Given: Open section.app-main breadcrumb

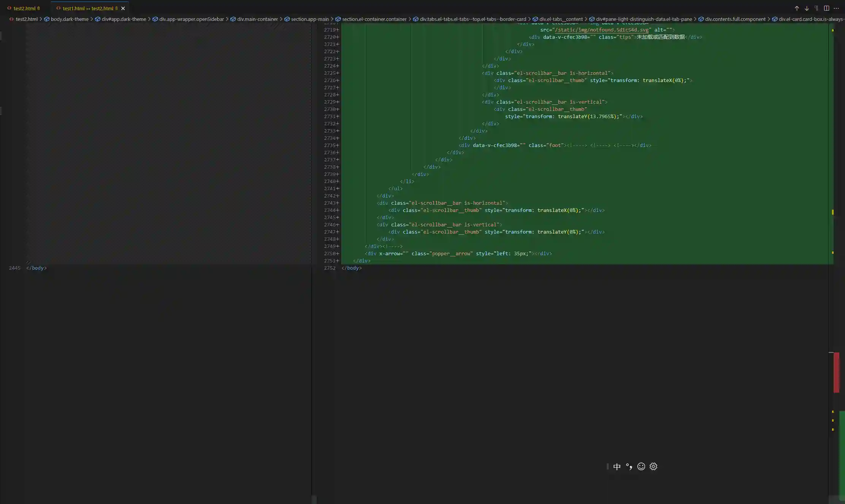Looking at the screenshot, I should [310, 19].
